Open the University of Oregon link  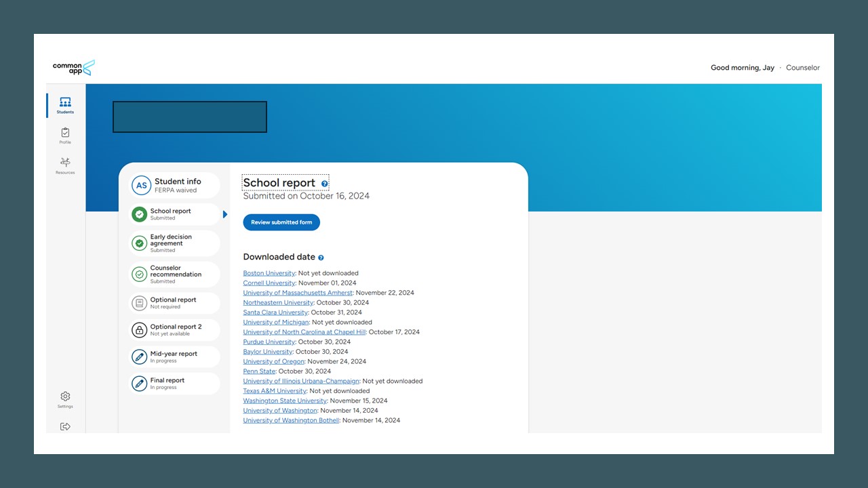274,362
